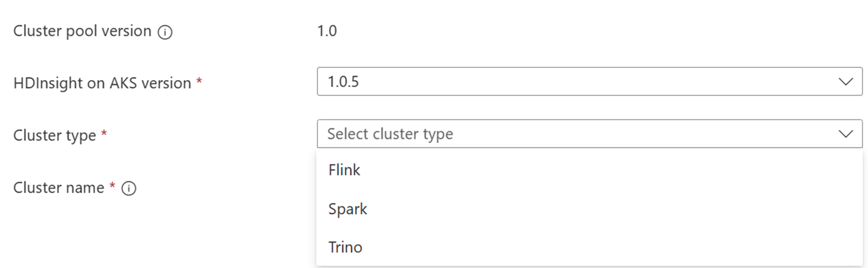The width and height of the screenshot is (868, 268).
Task: Click the Cluster name field label
Action: click(58, 188)
